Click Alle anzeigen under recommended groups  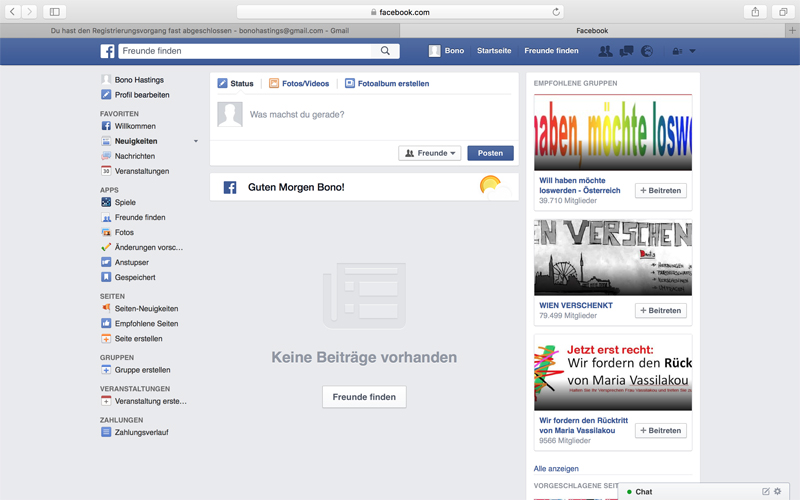[x=556, y=468]
